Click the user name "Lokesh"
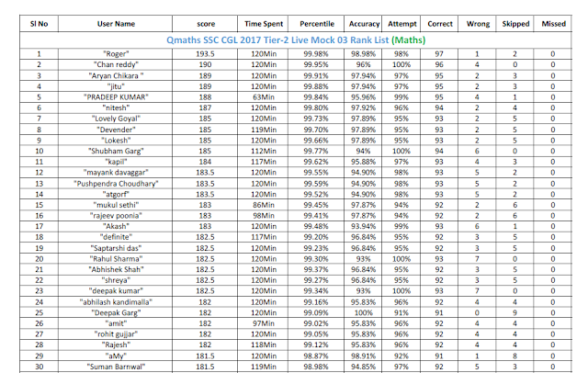This screenshot has height=373, width=588. tap(116, 141)
